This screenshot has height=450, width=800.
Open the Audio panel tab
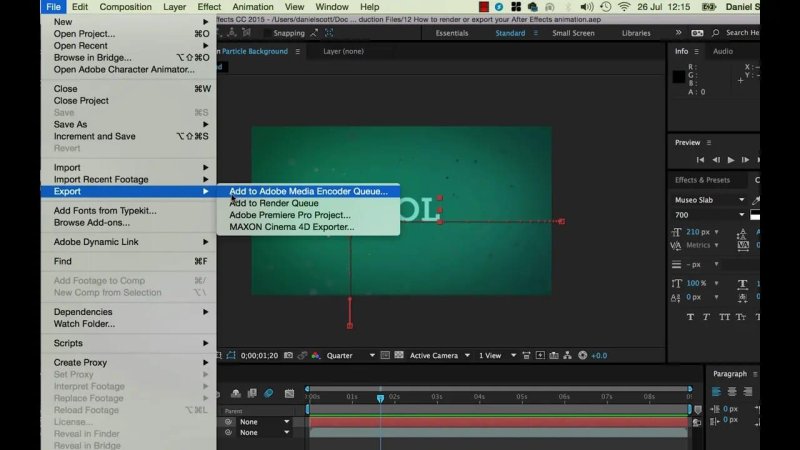pyautogui.click(x=722, y=52)
